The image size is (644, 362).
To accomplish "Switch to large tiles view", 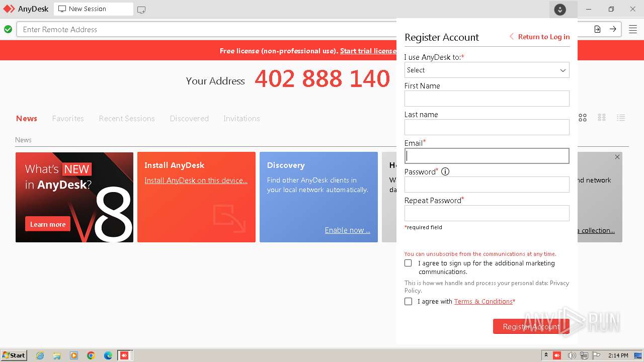I will 583,118.
